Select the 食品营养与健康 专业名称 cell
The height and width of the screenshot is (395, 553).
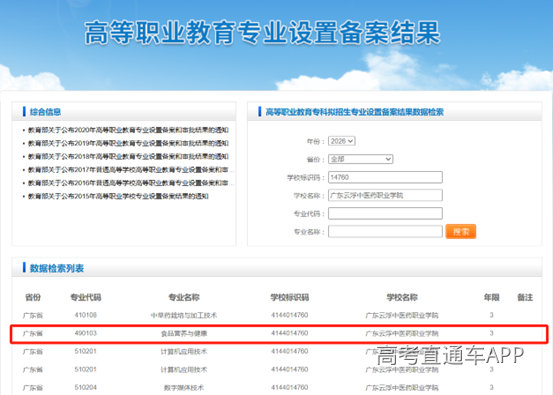[184, 334]
